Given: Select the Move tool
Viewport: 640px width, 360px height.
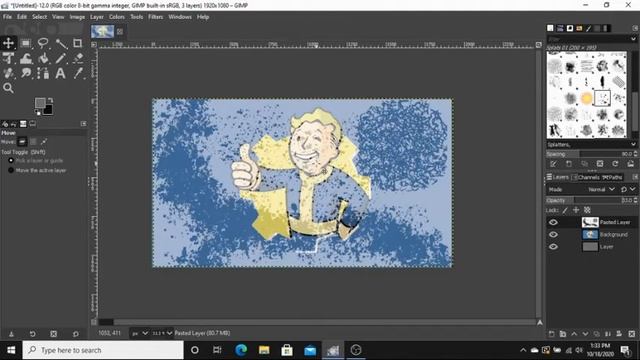Looking at the screenshot, I should point(8,43).
